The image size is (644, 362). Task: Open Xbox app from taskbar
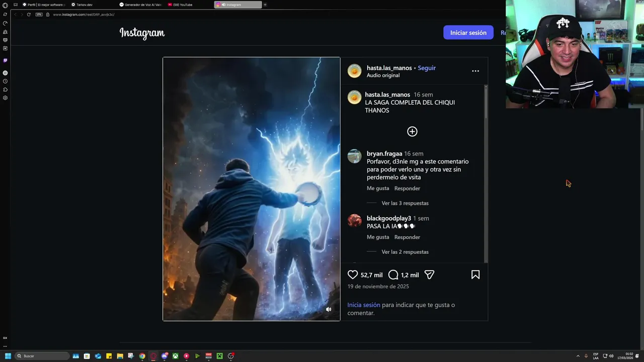pyautogui.click(x=176, y=356)
